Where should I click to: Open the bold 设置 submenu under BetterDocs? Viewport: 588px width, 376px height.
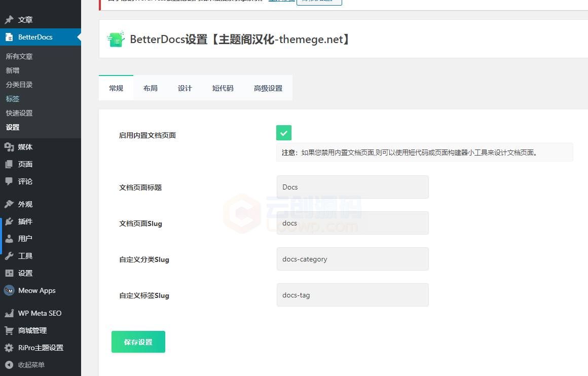[12, 128]
